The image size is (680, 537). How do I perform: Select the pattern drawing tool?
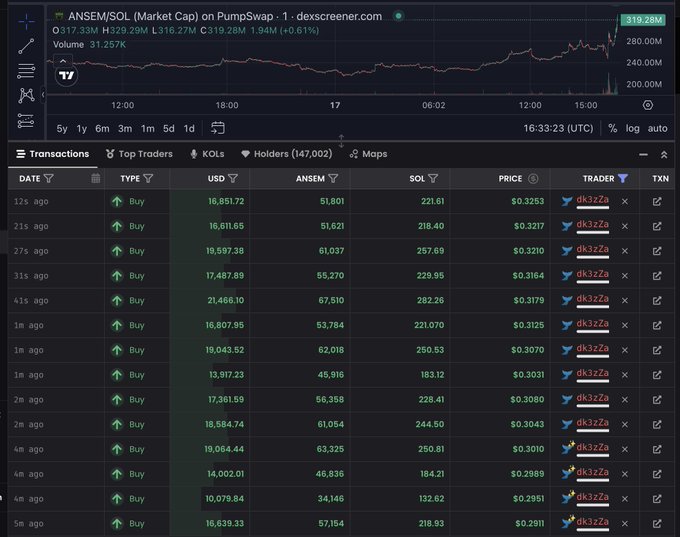[x=26, y=95]
